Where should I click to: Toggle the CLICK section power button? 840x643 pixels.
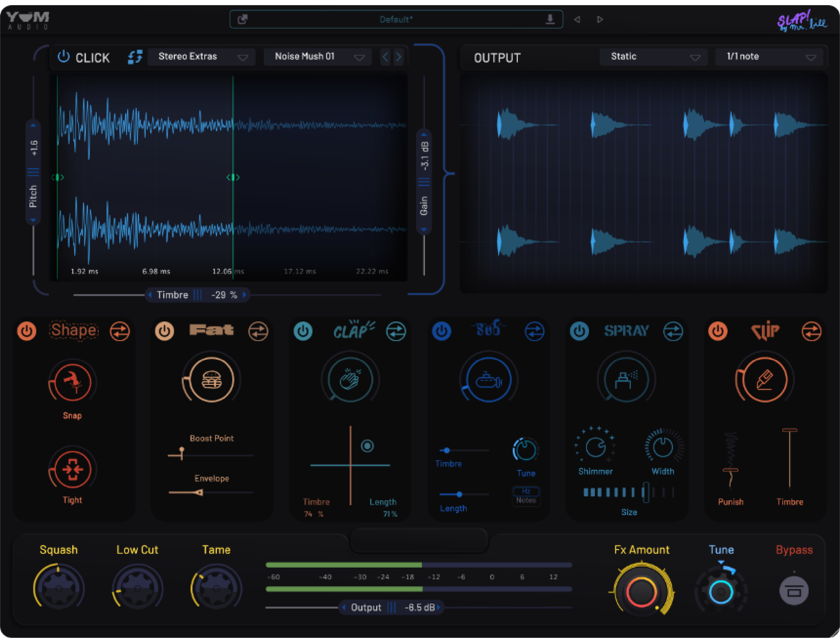(x=63, y=57)
